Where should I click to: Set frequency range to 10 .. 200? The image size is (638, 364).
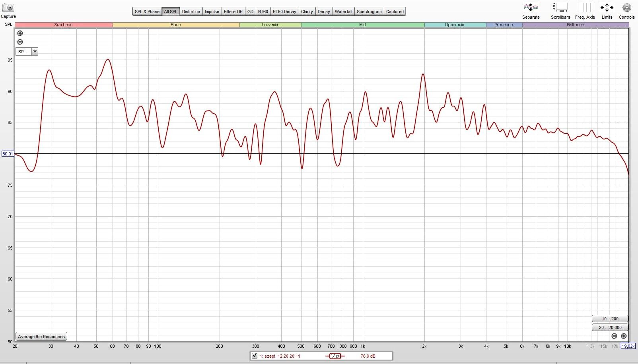610,319
